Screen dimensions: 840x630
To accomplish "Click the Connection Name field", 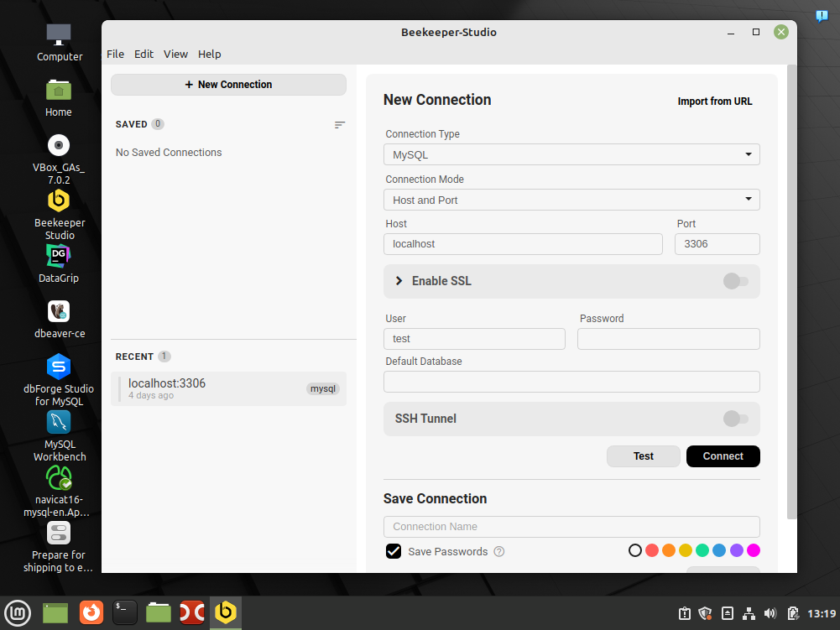I will [x=571, y=527].
